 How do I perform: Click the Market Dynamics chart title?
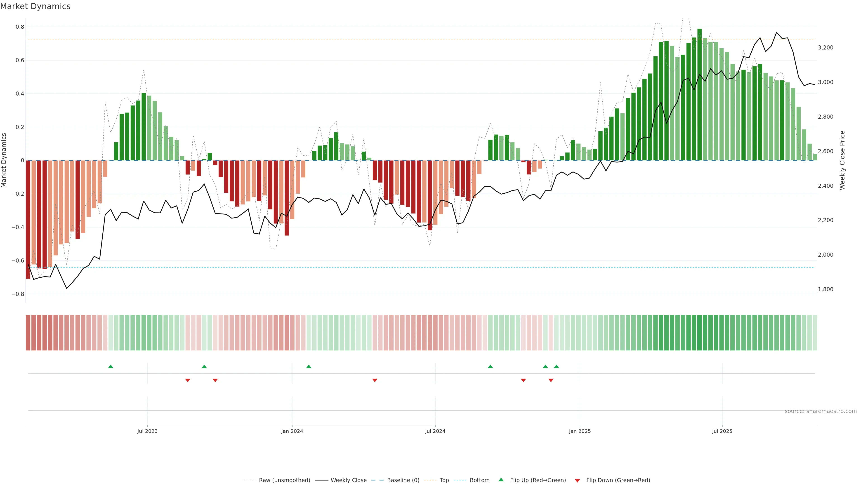pos(35,6)
